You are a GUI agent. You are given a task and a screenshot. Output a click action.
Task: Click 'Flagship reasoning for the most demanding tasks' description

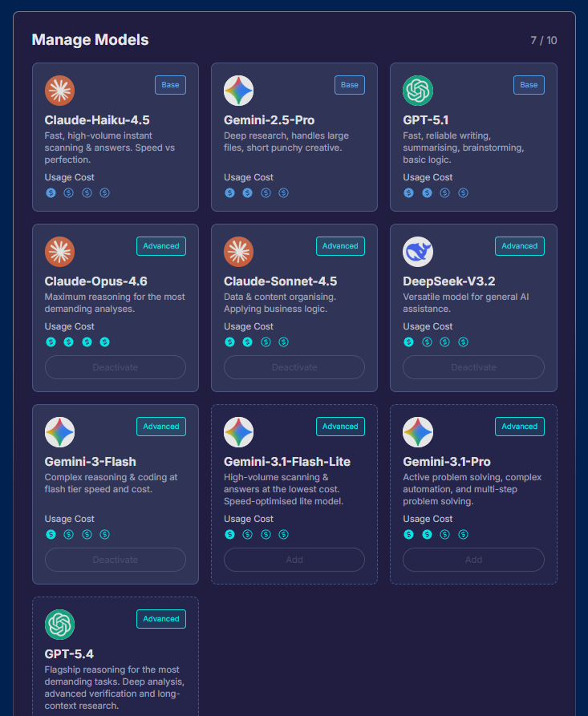(114, 688)
